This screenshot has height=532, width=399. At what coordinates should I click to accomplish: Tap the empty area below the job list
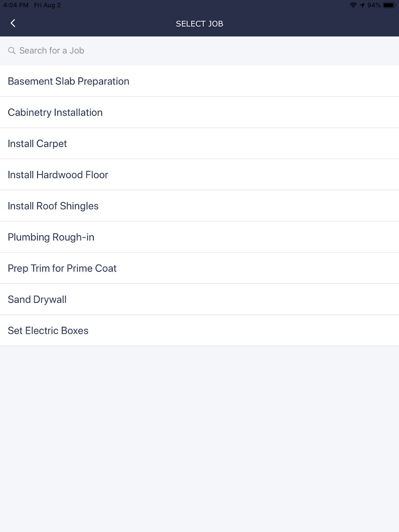[x=199, y=432]
